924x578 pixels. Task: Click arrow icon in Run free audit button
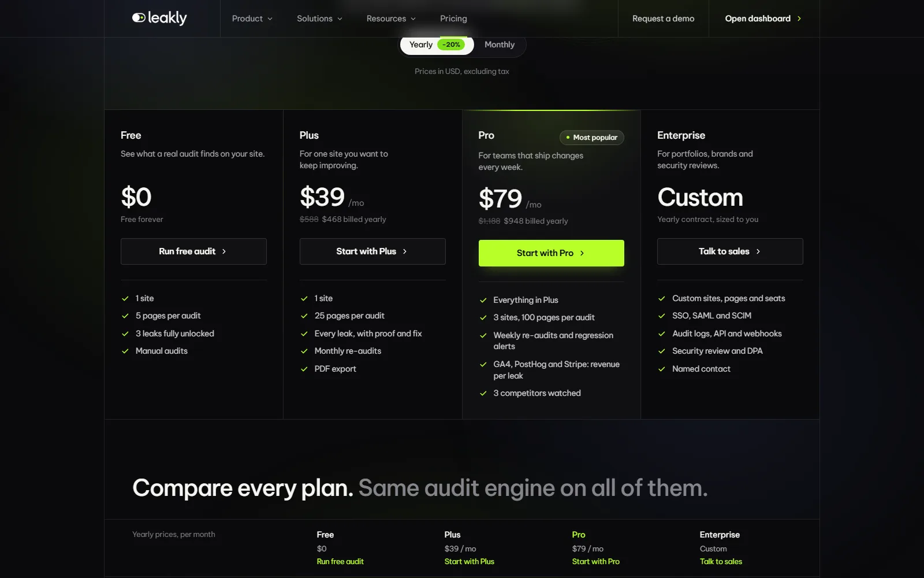[x=224, y=251]
